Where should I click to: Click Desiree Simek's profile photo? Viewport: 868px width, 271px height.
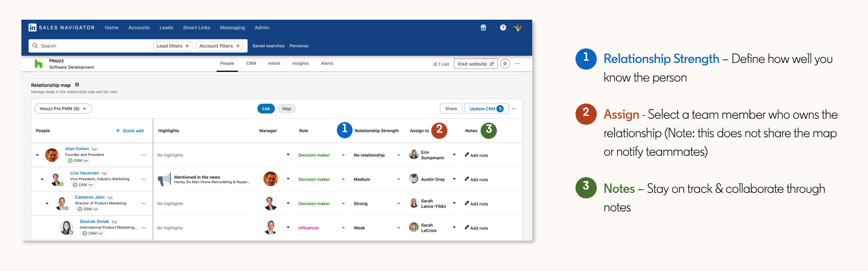pyautogui.click(x=67, y=228)
